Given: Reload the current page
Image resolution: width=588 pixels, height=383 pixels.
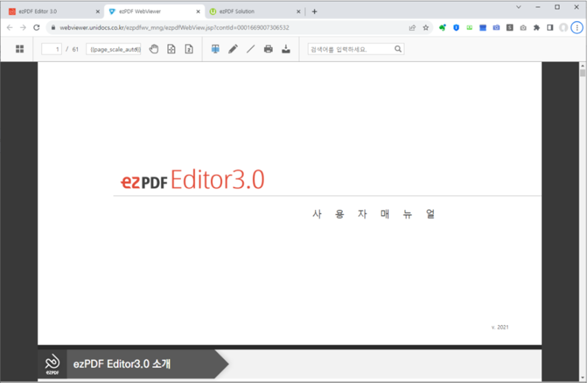Looking at the screenshot, I should (37, 28).
